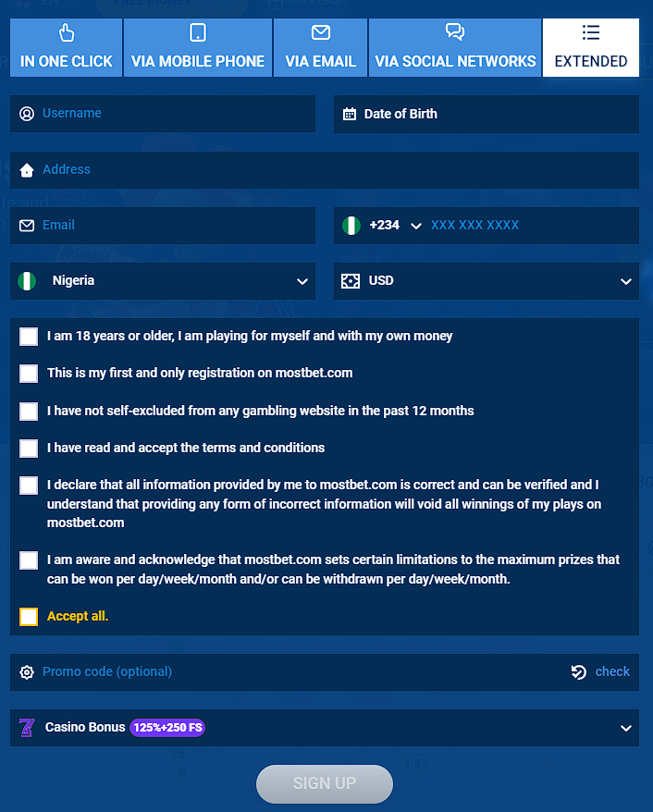Click the calendar icon beside Date of Birth
Image resolution: width=653 pixels, height=812 pixels.
350,115
